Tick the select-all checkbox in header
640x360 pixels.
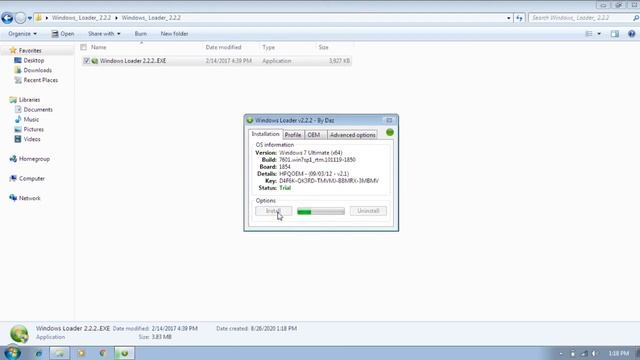[x=84, y=47]
